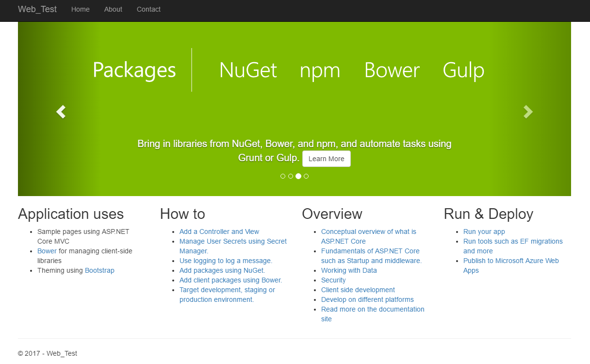590x364 pixels.
Task: Open Read more on the documentation site link
Action: [373, 314]
